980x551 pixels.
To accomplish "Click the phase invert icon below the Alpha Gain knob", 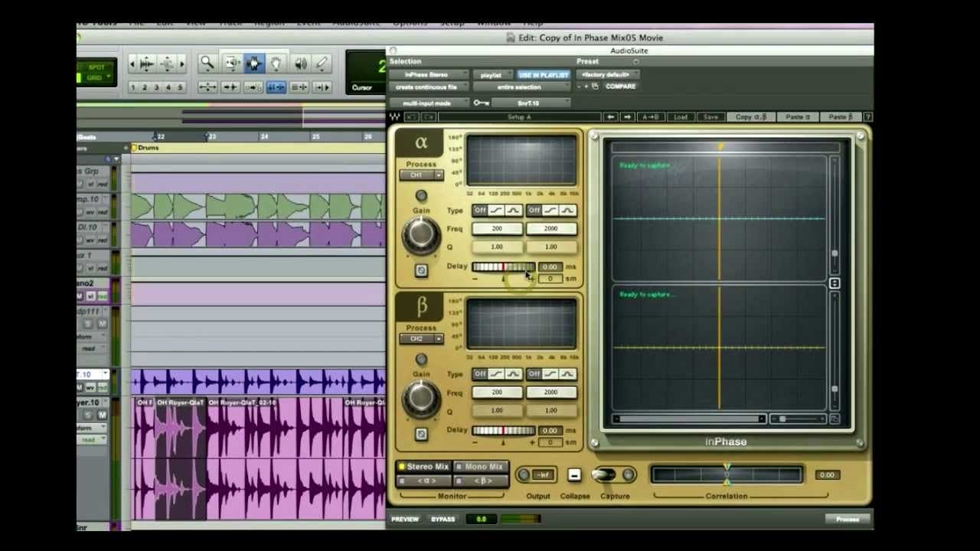I will click(x=421, y=271).
